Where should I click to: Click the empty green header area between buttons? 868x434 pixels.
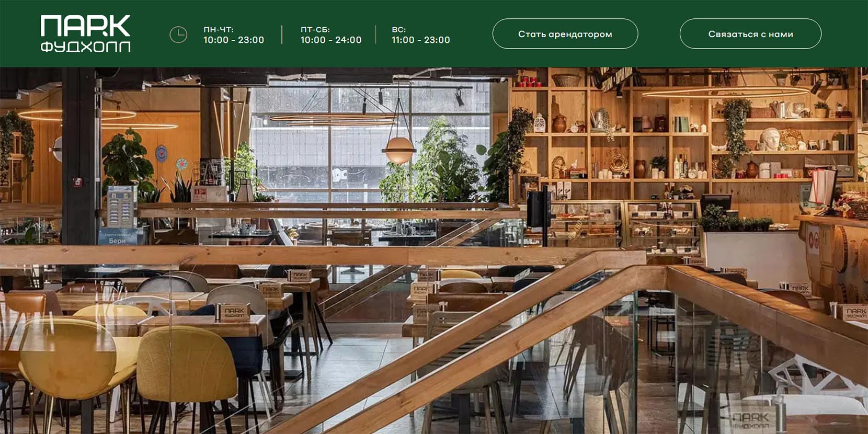point(659,34)
